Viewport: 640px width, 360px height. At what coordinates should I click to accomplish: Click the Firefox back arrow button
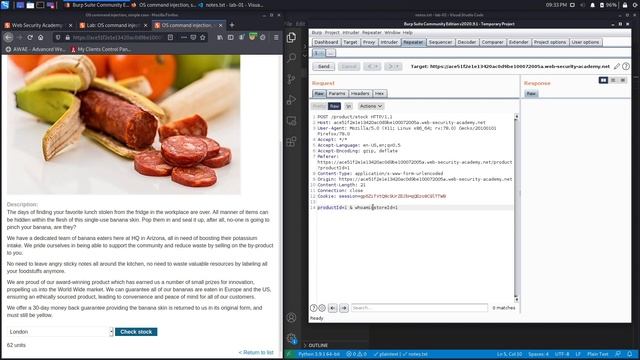tap(8, 37)
